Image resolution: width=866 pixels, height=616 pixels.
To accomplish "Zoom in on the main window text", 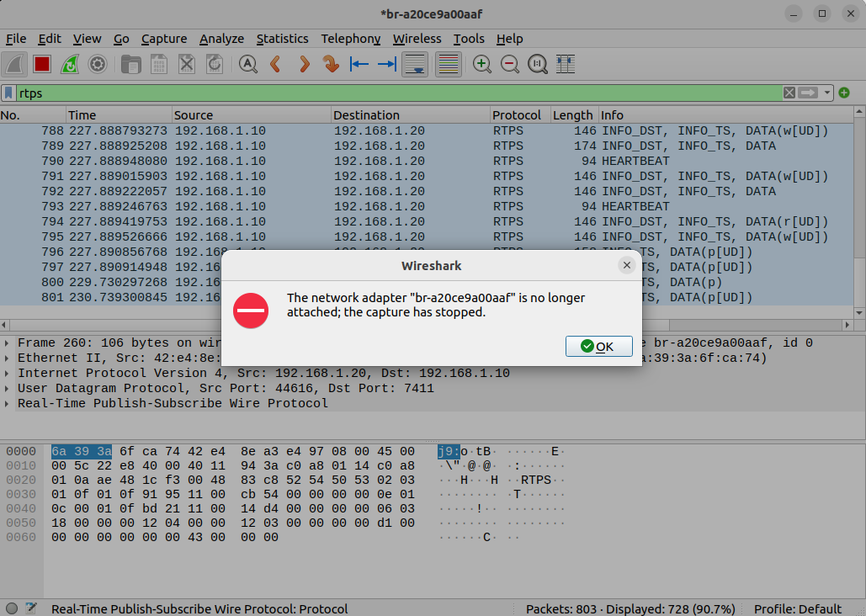I will 481,65.
